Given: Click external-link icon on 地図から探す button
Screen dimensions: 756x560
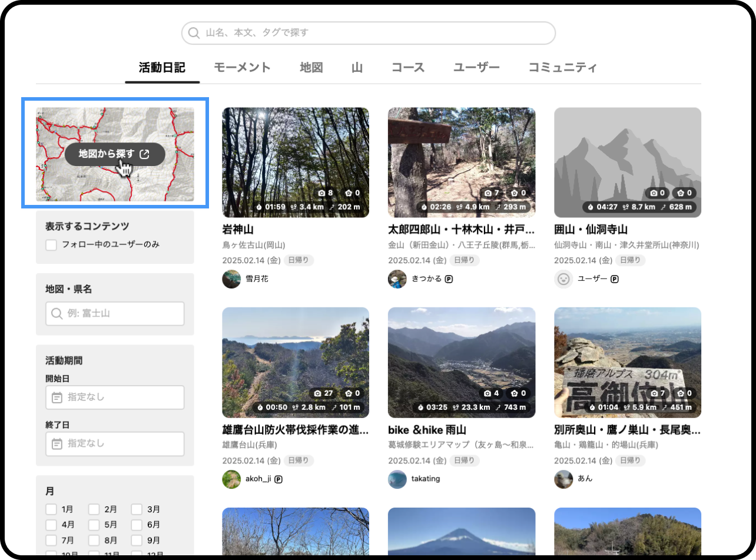Looking at the screenshot, I should tap(144, 154).
